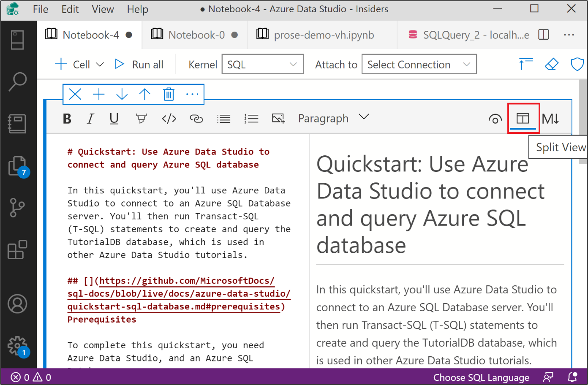
Task: Click the Search icon in activity bar
Action: pyautogui.click(x=17, y=81)
